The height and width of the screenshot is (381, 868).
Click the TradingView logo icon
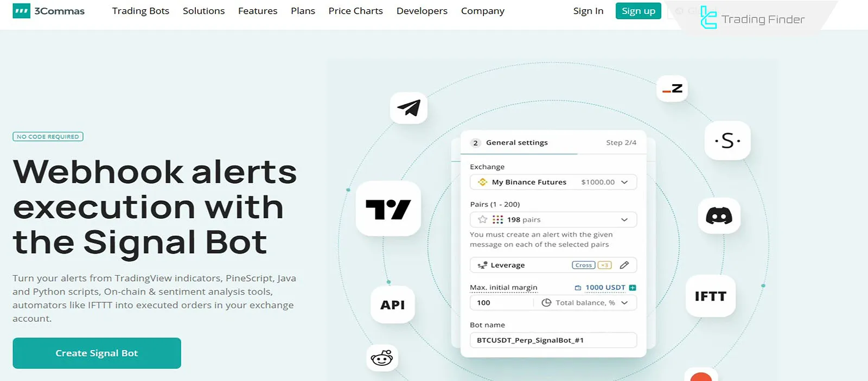388,209
